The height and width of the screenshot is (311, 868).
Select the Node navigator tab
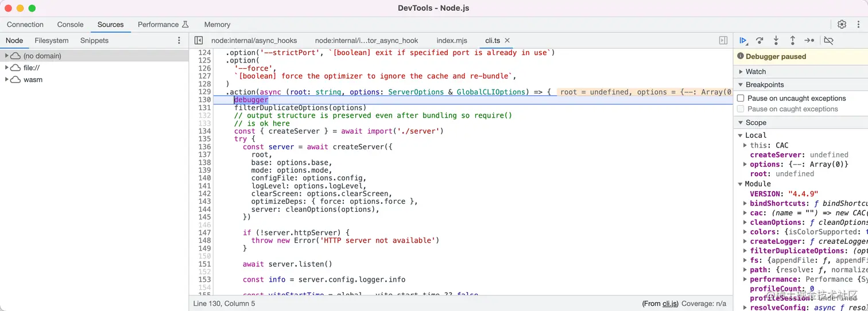pyautogui.click(x=14, y=41)
